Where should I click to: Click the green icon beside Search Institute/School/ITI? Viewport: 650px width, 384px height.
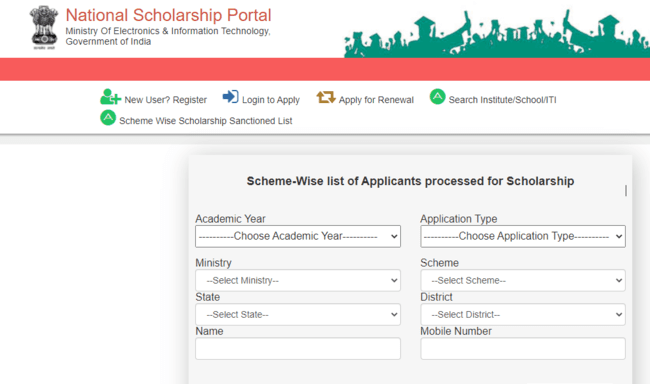point(437,97)
